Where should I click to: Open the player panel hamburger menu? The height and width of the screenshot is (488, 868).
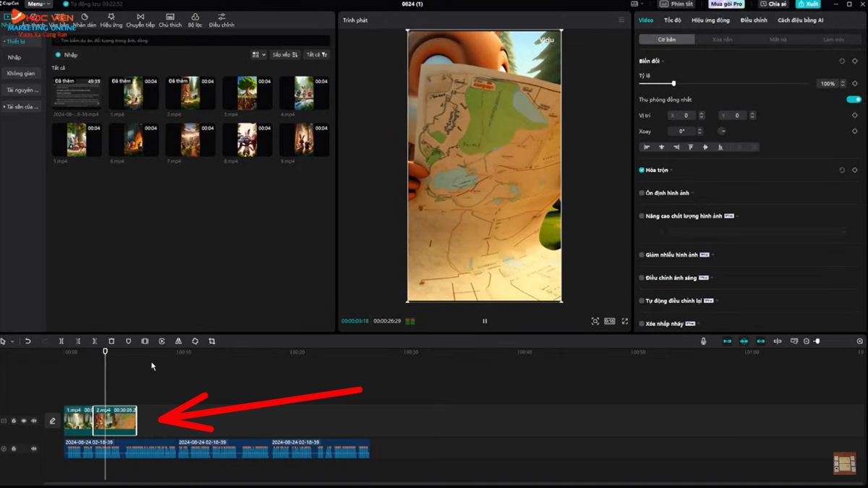point(621,20)
